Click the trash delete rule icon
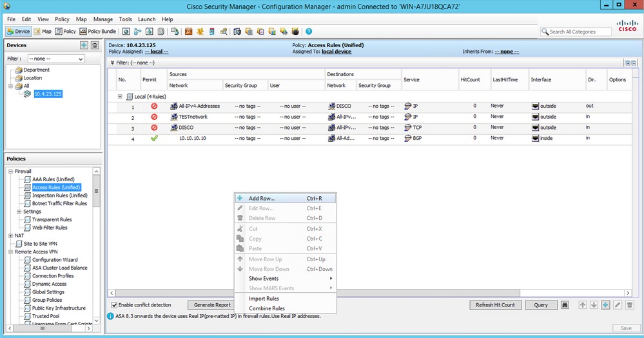Viewport: 644px width, 338px height. point(627,305)
